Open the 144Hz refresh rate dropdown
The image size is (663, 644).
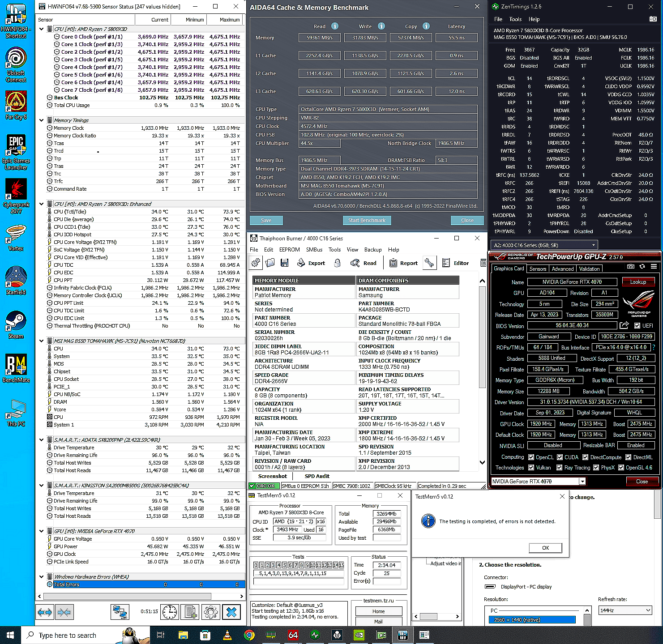point(625,610)
